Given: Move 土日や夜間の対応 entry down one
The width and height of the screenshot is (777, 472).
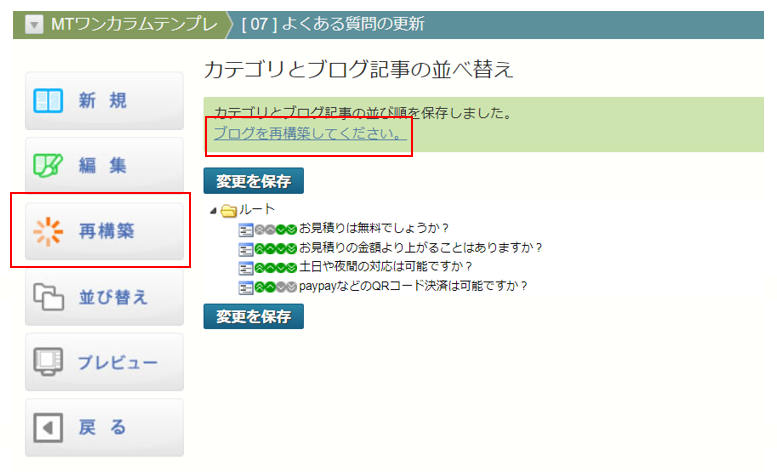Looking at the screenshot, I should point(280,268).
